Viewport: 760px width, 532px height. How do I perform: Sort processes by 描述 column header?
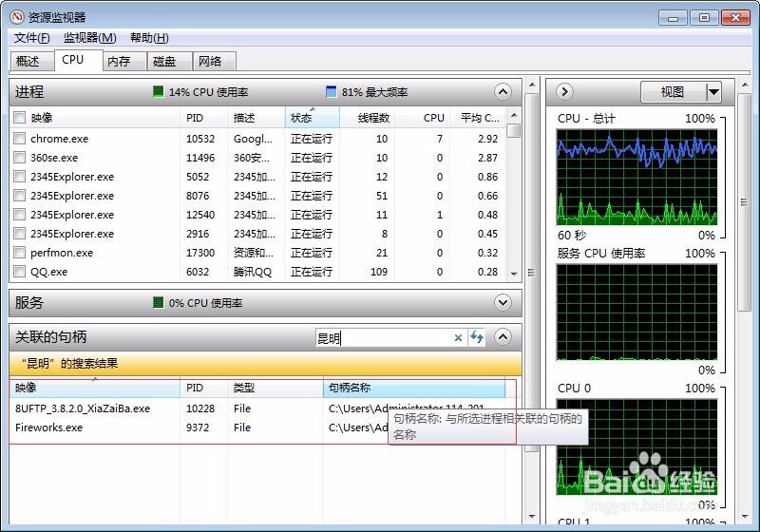[x=256, y=118]
